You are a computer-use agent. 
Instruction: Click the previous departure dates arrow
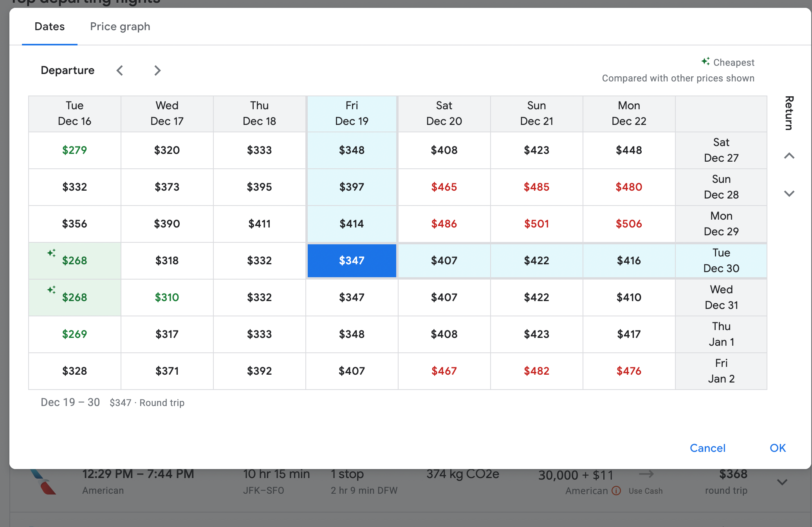(120, 70)
